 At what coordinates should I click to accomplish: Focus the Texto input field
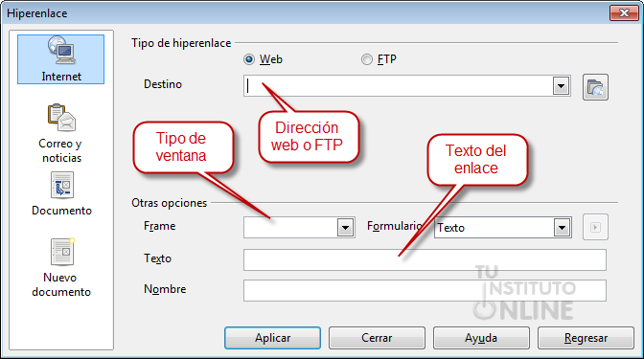pos(425,259)
